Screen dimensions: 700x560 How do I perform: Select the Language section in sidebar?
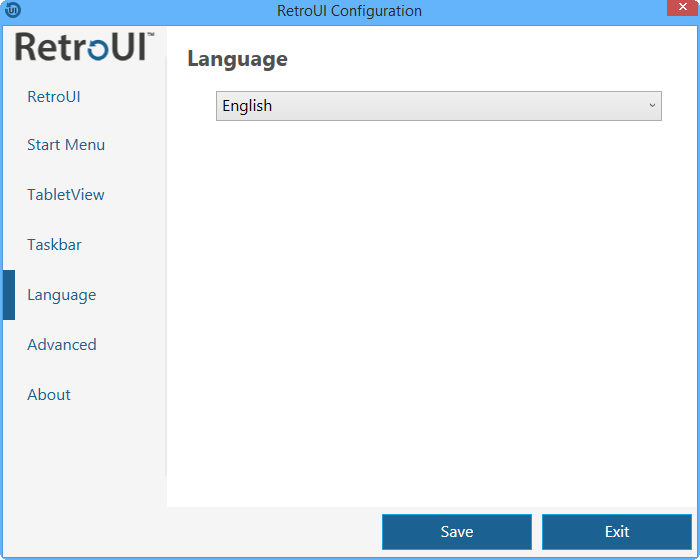[62, 295]
